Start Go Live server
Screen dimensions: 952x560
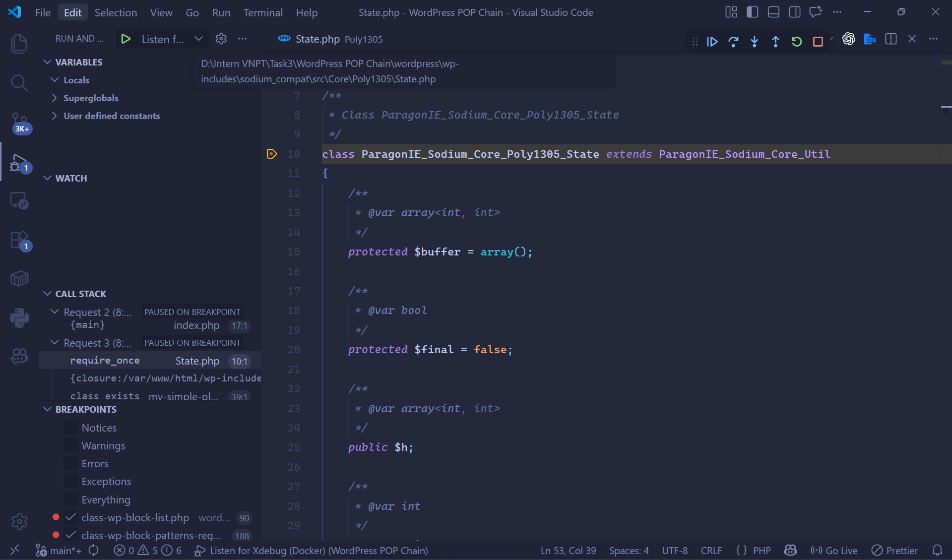(834, 551)
